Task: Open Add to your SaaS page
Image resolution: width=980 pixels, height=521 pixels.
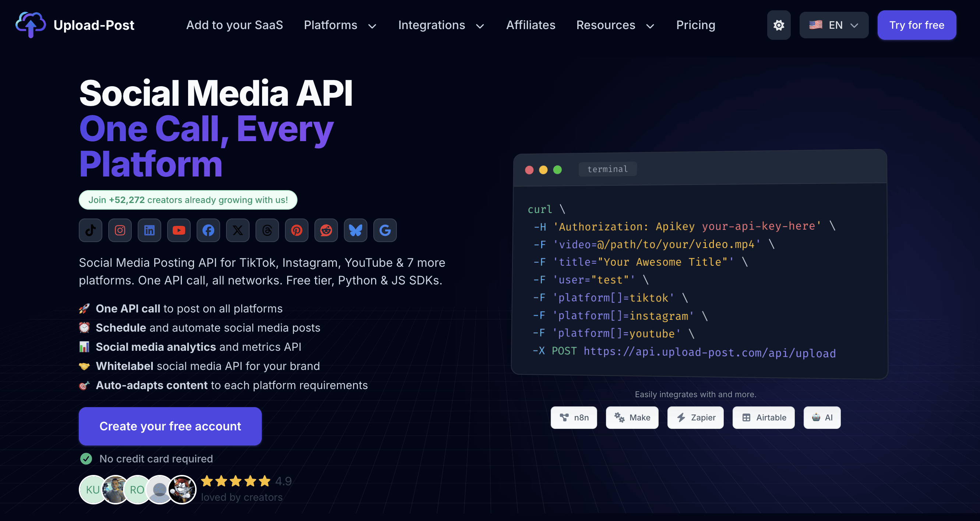Action: coord(235,25)
